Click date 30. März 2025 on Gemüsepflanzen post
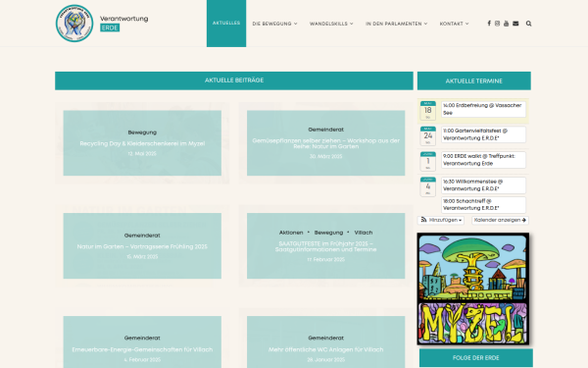Screen dimensions: 588x368 pyautogui.click(x=326, y=157)
